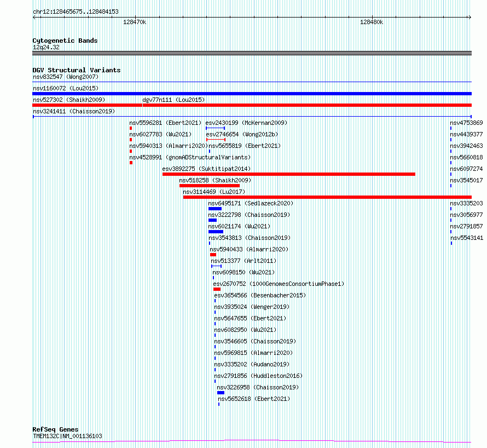Screen dimensions: 487x448
Task: Click the nsv3335203 label
Action: [467, 203]
